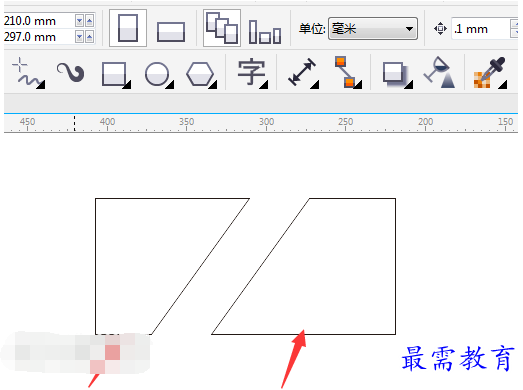The width and height of the screenshot is (523, 390).
Task: Select the Parallel Dimension tool
Action: (x=303, y=73)
